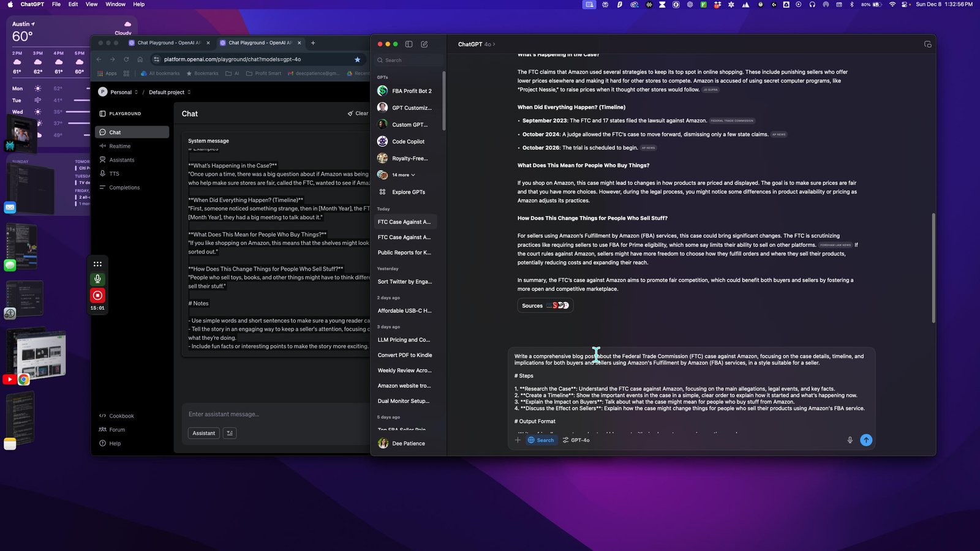Open LLM Pricing and Co... conversation

point(405,340)
